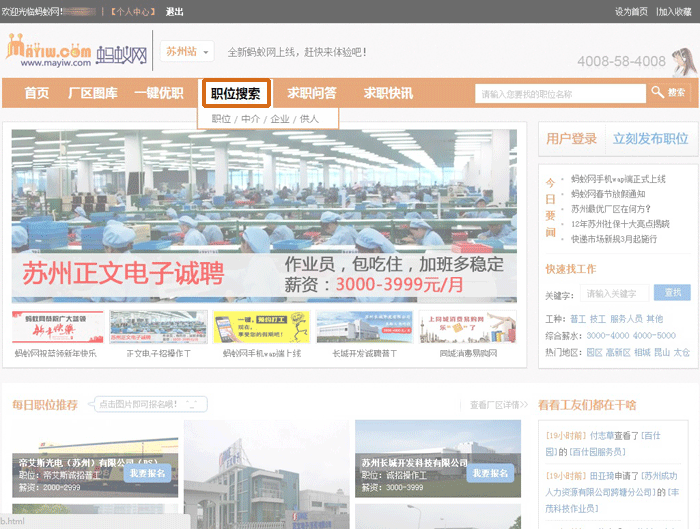Click 看看工友们都在干啥 heading
The image size is (700, 529).
pos(587,405)
